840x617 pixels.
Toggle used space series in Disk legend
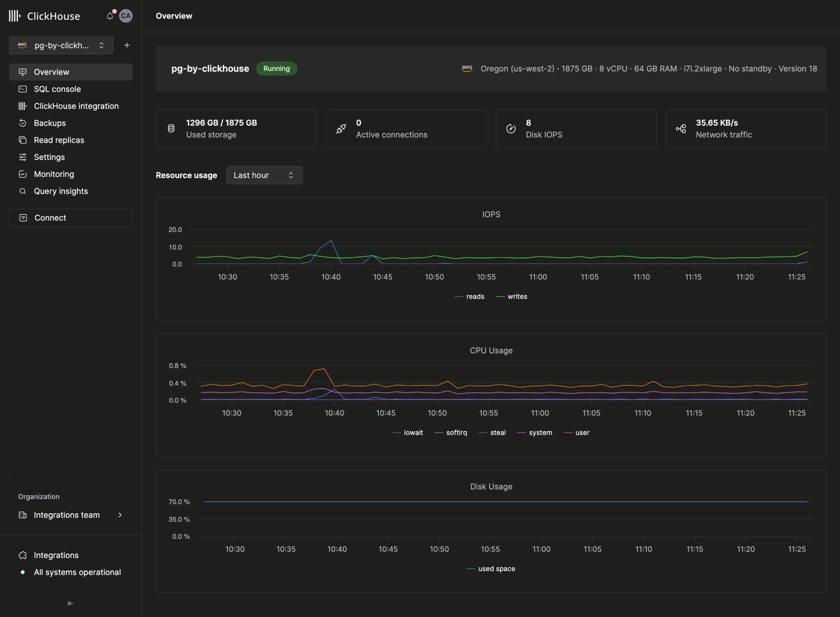click(x=491, y=569)
